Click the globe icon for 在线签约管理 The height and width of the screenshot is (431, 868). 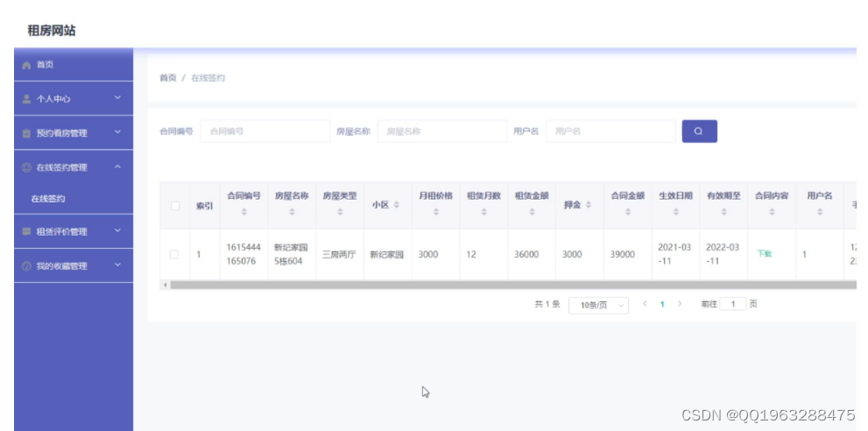coord(26,167)
